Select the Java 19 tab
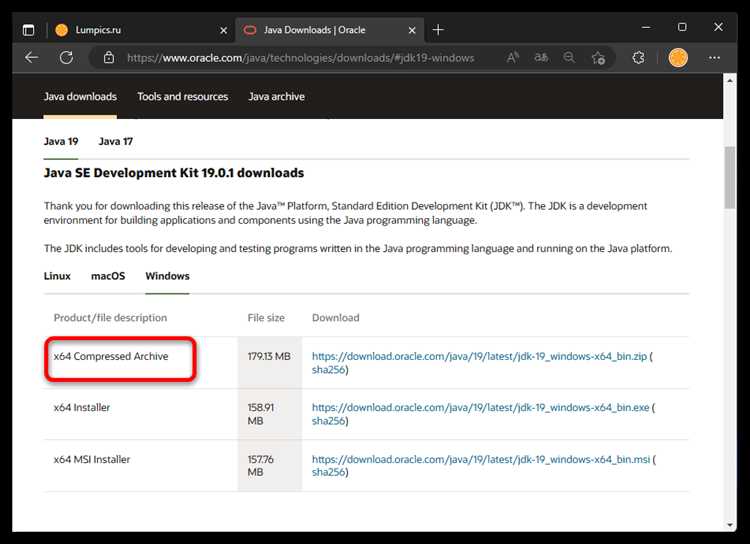Screen dimensions: 750x544 (x=61, y=142)
